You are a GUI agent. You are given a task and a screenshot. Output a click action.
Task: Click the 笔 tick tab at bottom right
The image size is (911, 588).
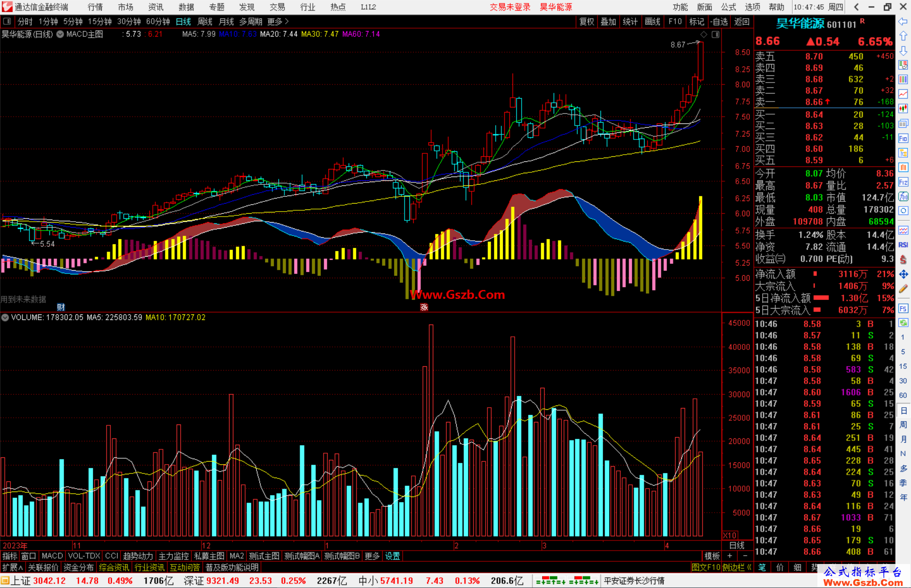(x=762, y=567)
